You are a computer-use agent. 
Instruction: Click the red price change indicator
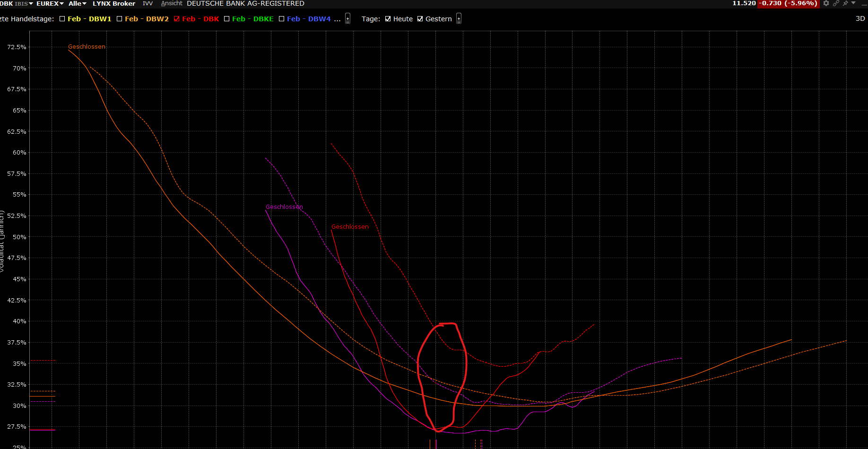point(788,3)
